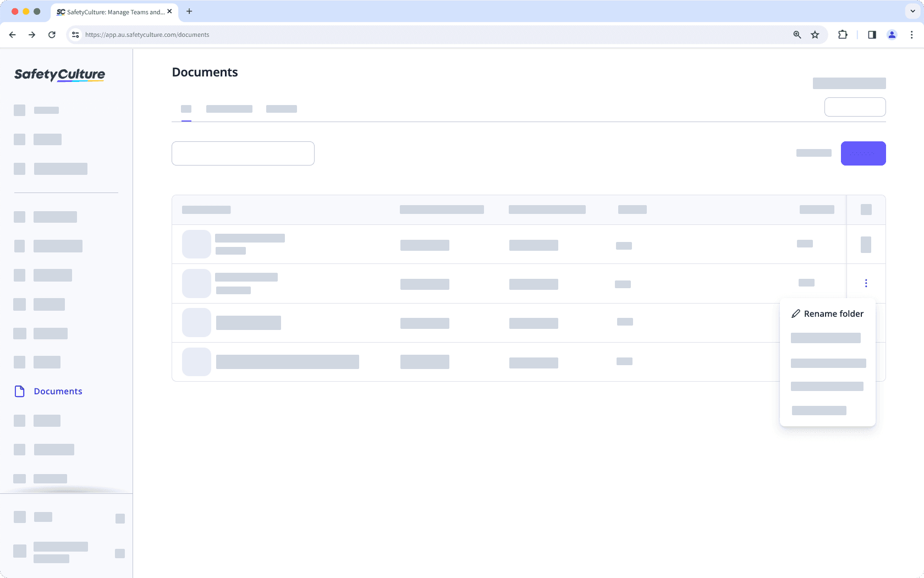Open the browser tab list chevron
The height and width of the screenshot is (578, 924).
click(x=911, y=11)
